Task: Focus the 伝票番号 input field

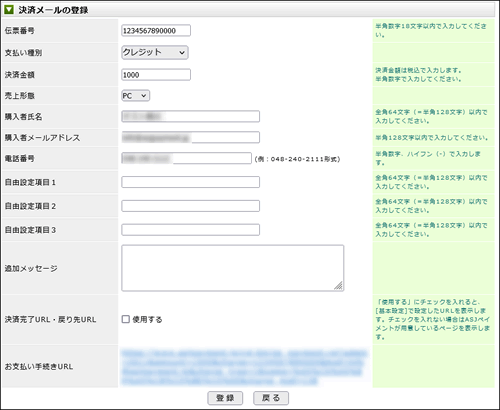Action: point(156,30)
